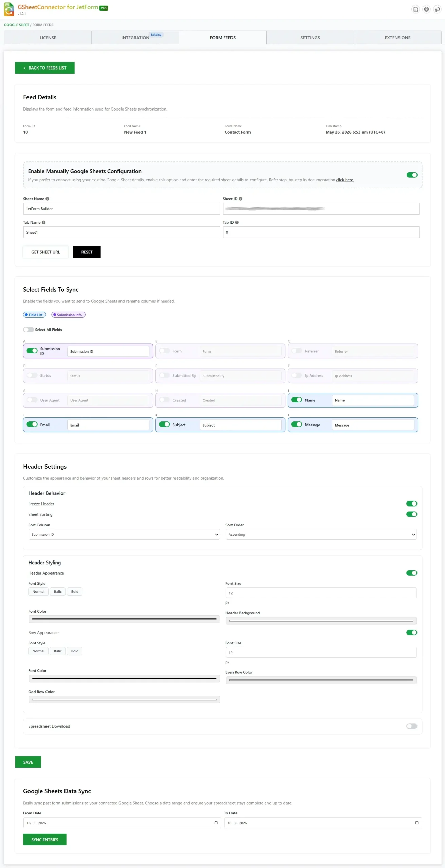Switch to the Settings tab

point(310,38)
